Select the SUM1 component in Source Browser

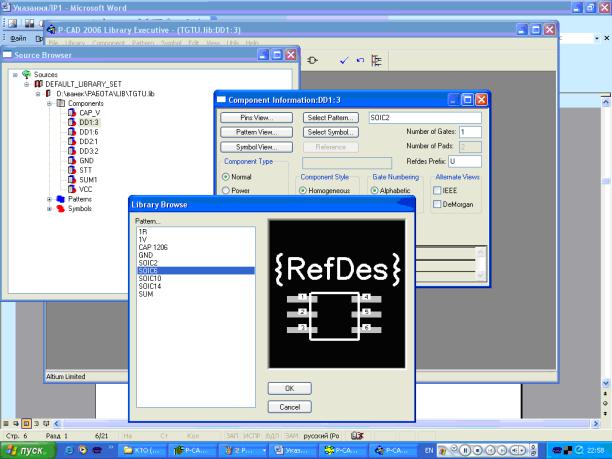[x=88, y=180]
